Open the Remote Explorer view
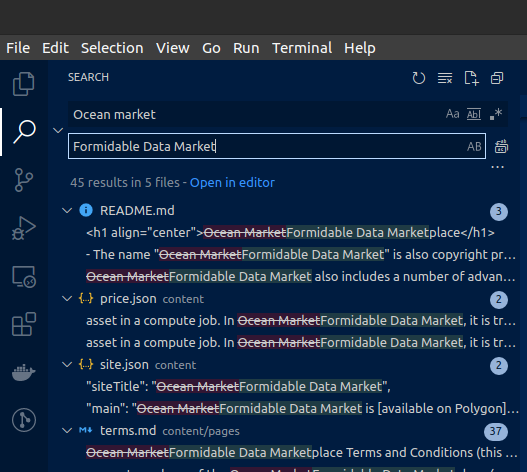This screenshot has height=472, width=527. click(24, 276)
